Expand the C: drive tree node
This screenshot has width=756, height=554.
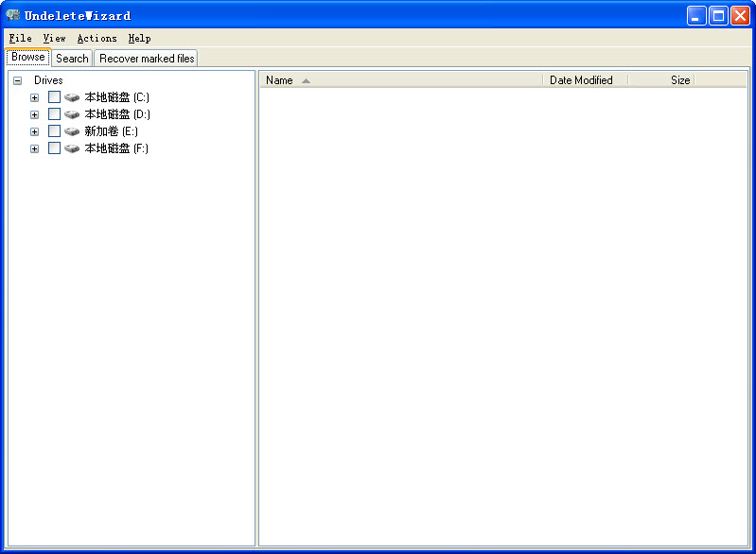pos(35,97)
